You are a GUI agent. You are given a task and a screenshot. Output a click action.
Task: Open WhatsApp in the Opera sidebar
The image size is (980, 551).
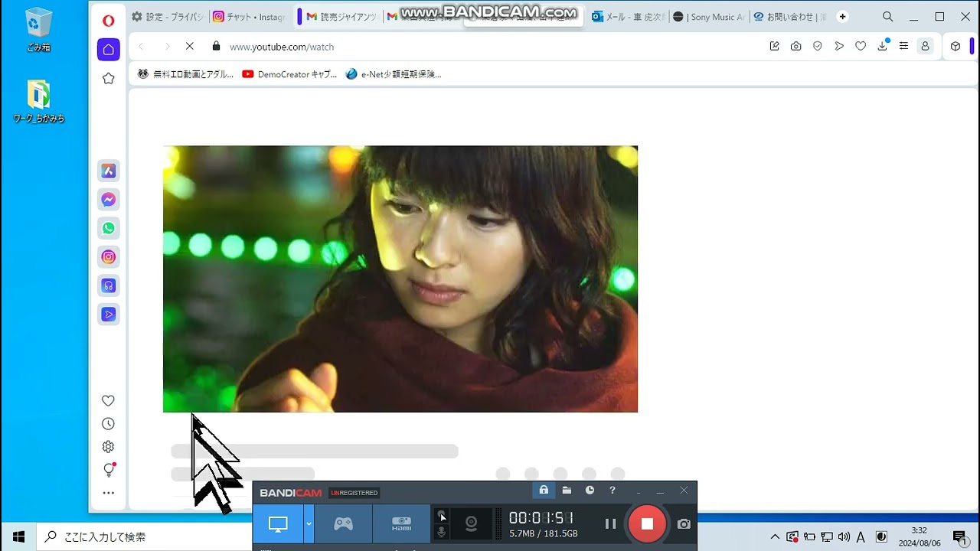pos(109,228)
